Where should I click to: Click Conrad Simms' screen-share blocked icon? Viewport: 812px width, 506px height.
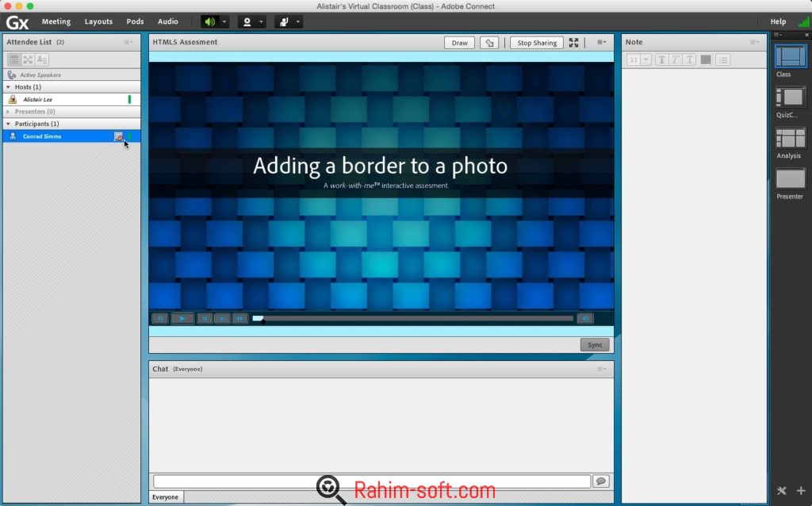pyautogui.click(x=119, y=136)
